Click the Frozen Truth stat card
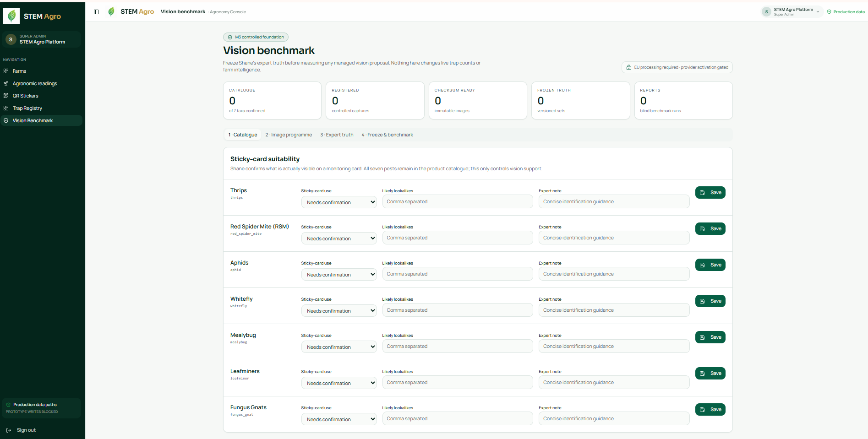Viewport: 868px width, 439px height. click(580, 101)
